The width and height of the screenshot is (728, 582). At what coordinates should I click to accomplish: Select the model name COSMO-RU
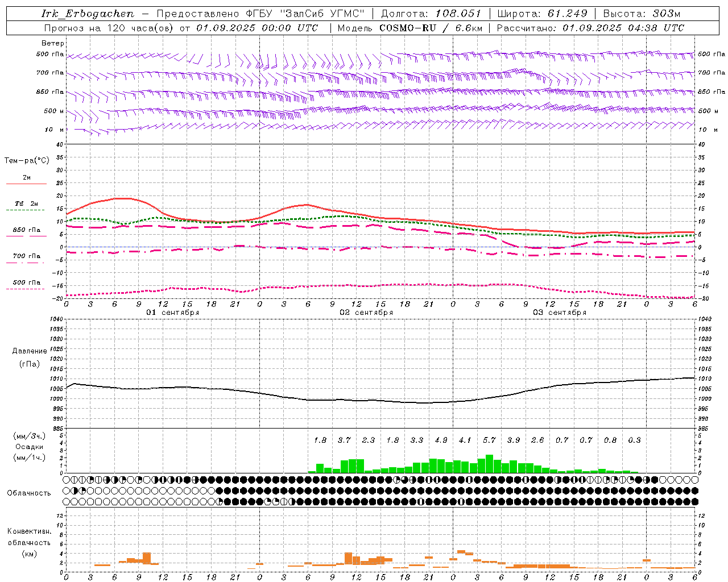(x=407, y=28)
